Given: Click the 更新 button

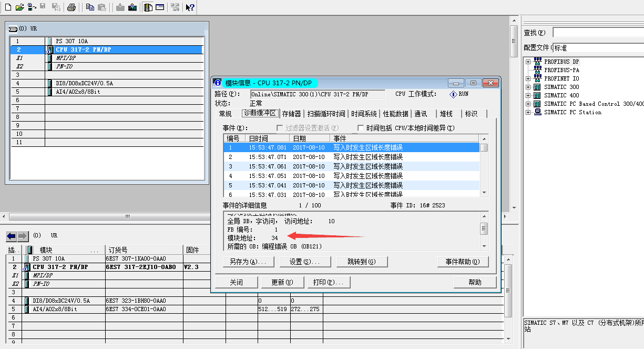Looking at the screenshot, I should pos(282,282).
